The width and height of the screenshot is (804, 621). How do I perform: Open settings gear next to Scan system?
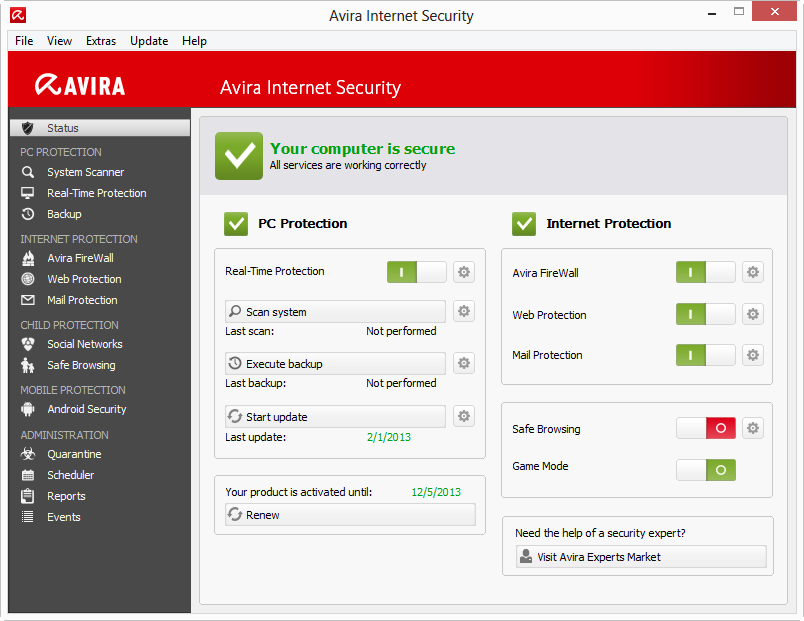(464, 312)
